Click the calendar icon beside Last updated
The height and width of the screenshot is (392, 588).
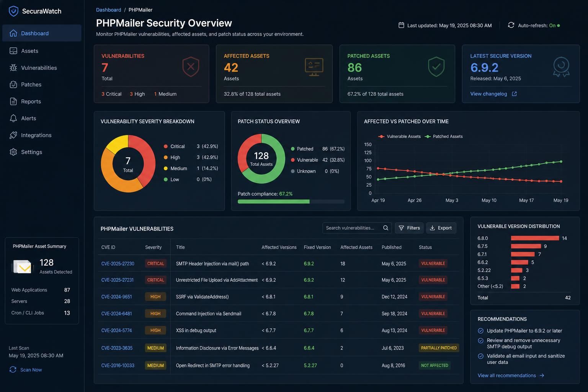click(x=401, y=25)
